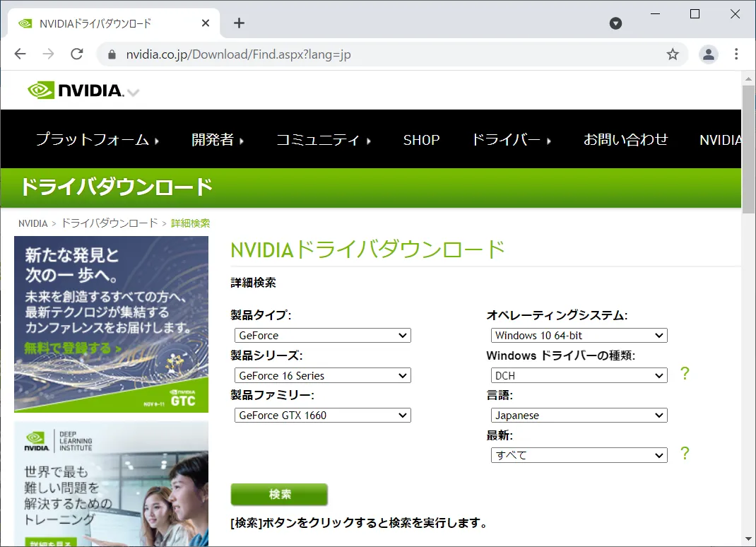
Task: Open コミュニティ navigation menu
Action: point(323,139)
